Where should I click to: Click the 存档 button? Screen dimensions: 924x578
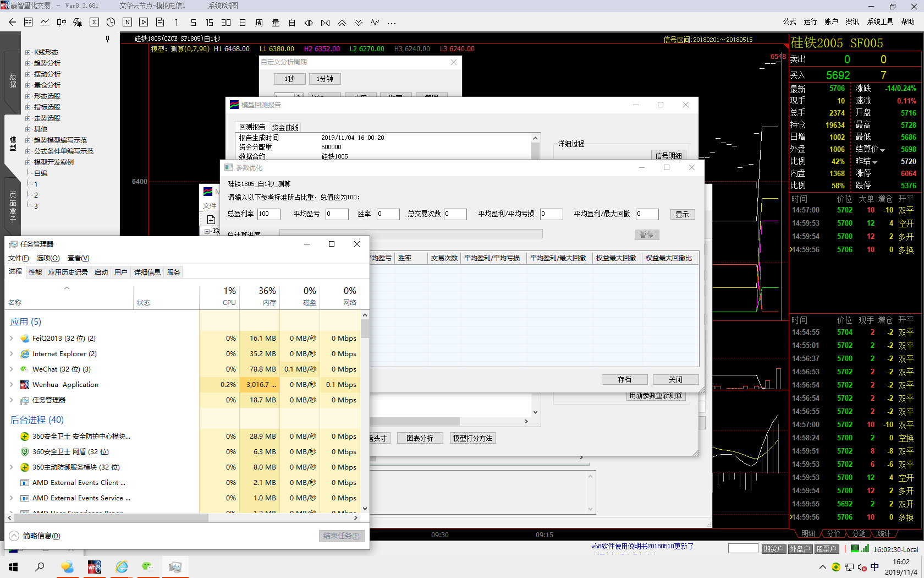click(624, 379)
